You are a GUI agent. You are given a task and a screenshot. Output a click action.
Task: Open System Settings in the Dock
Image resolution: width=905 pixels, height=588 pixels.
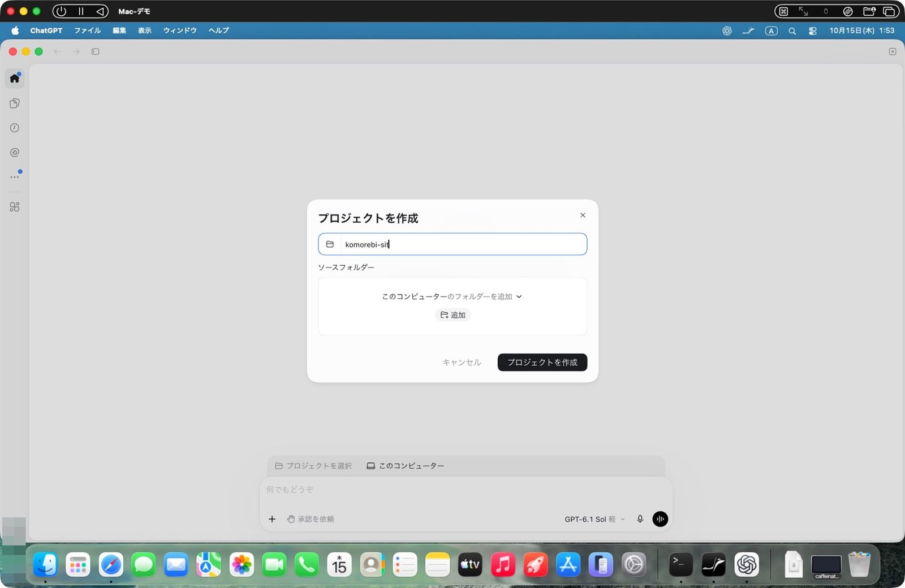(x=633, y=564)
